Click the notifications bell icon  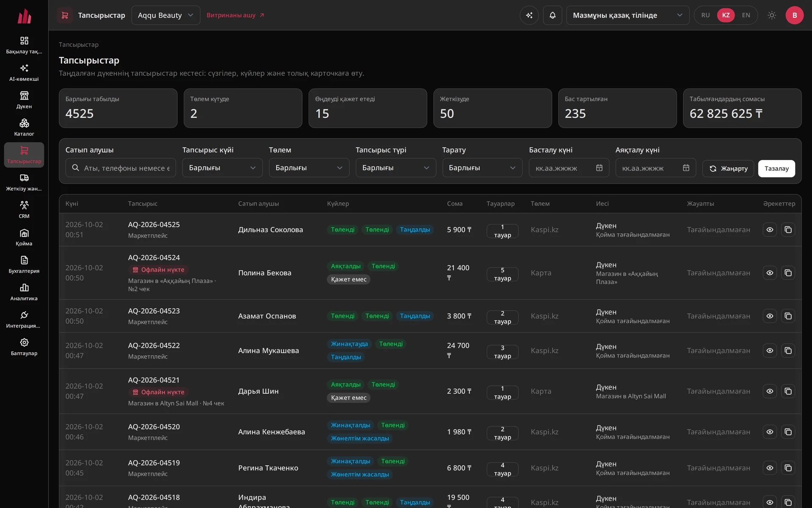552,15
